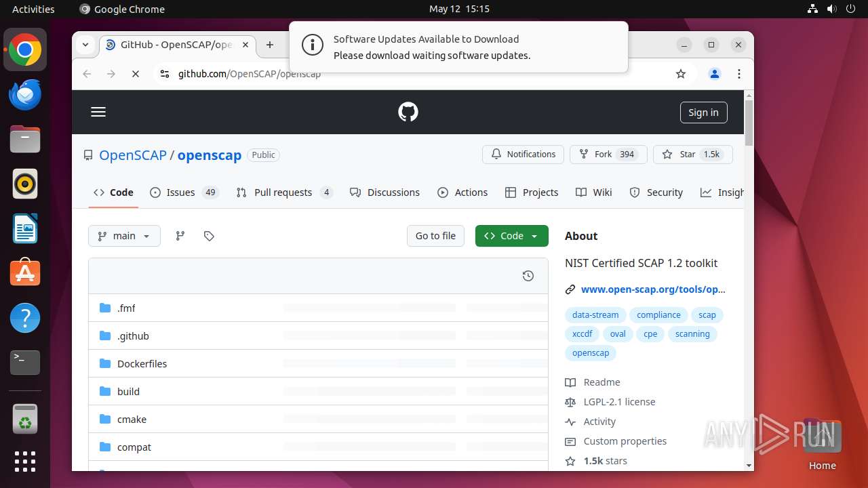Go to GitHub home via Octocat logo
Viewport: 868px width, 488px height.
408,112
